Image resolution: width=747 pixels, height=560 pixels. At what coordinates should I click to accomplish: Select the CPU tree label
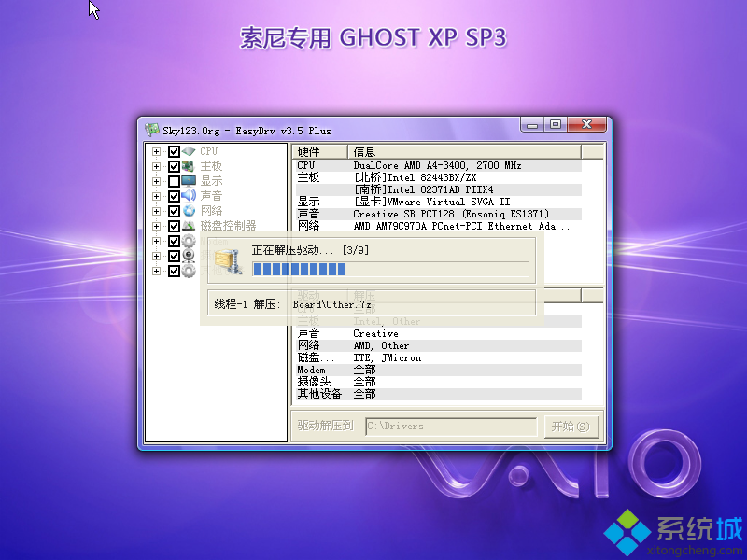pyautogui.click(x=208, y=151)
